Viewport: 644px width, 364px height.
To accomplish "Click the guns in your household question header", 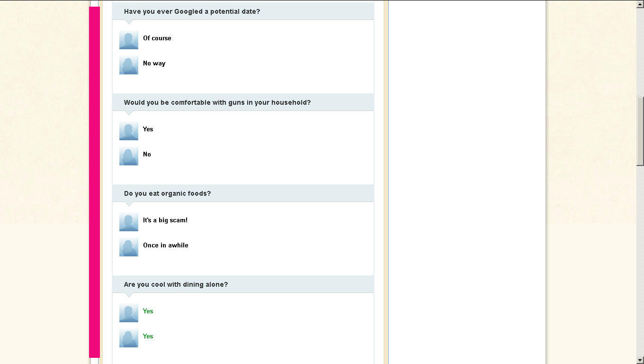I will tap(217, 102).
